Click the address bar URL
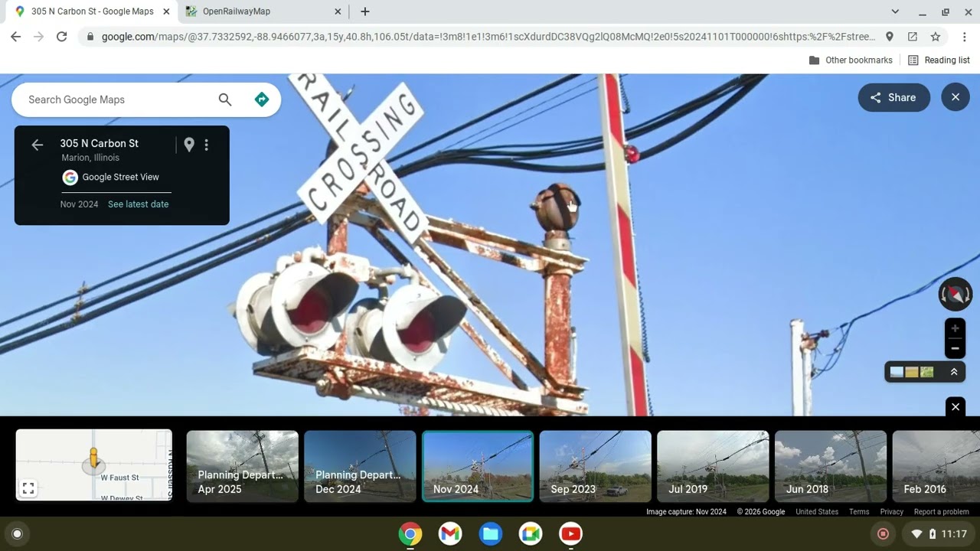This screenshot has height=551, width=980. (x=488, y=37)
